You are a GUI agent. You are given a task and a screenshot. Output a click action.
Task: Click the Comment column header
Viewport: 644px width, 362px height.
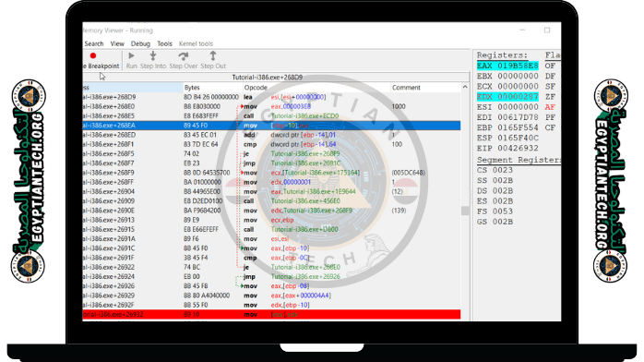425,88
